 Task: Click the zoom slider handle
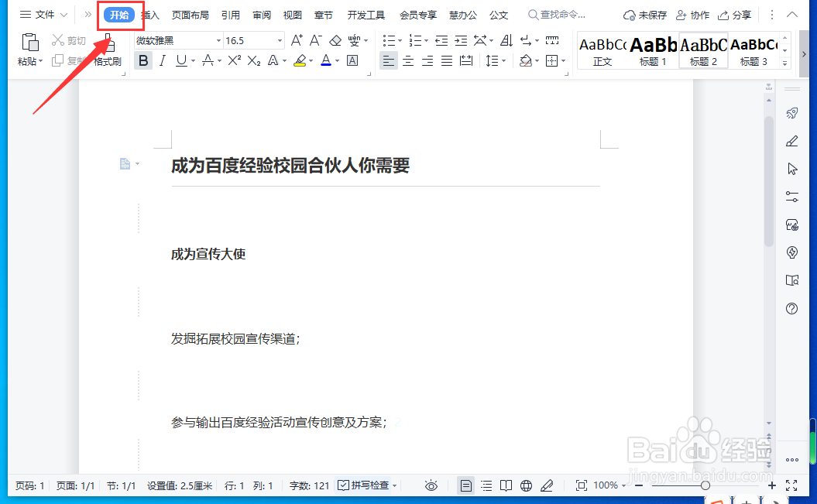705,485
